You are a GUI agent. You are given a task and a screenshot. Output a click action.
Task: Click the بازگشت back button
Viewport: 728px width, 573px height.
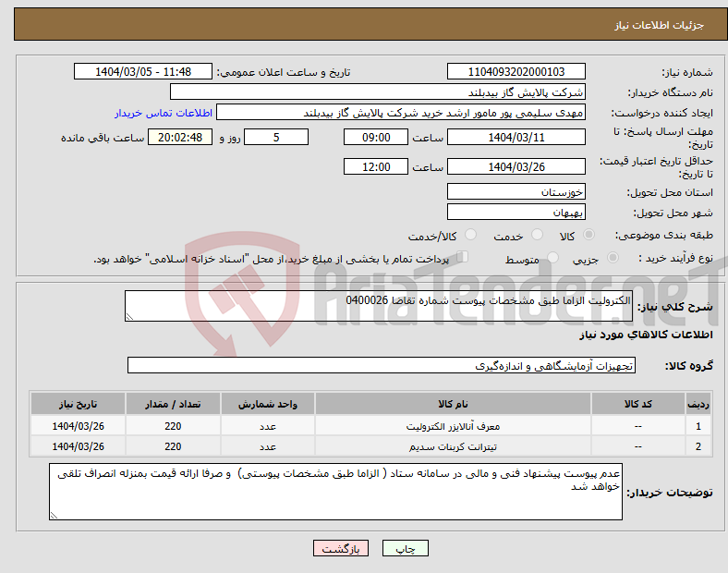pos(341,548)
